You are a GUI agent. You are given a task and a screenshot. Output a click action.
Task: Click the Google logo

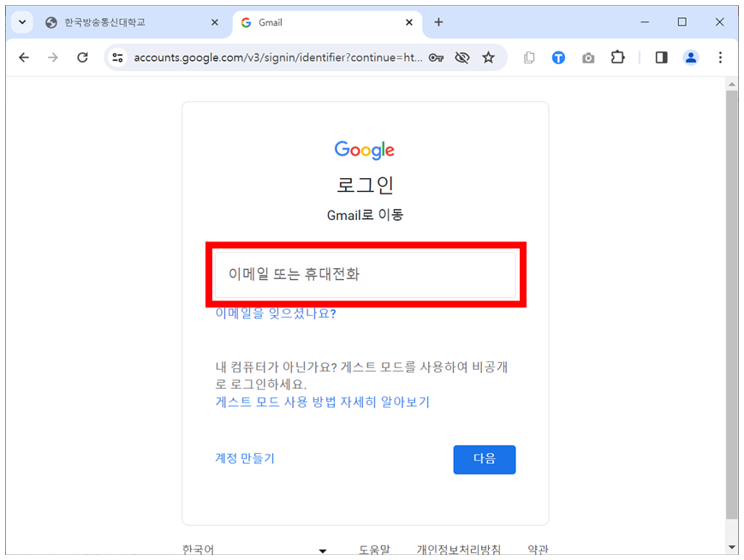tap(365, 150)
